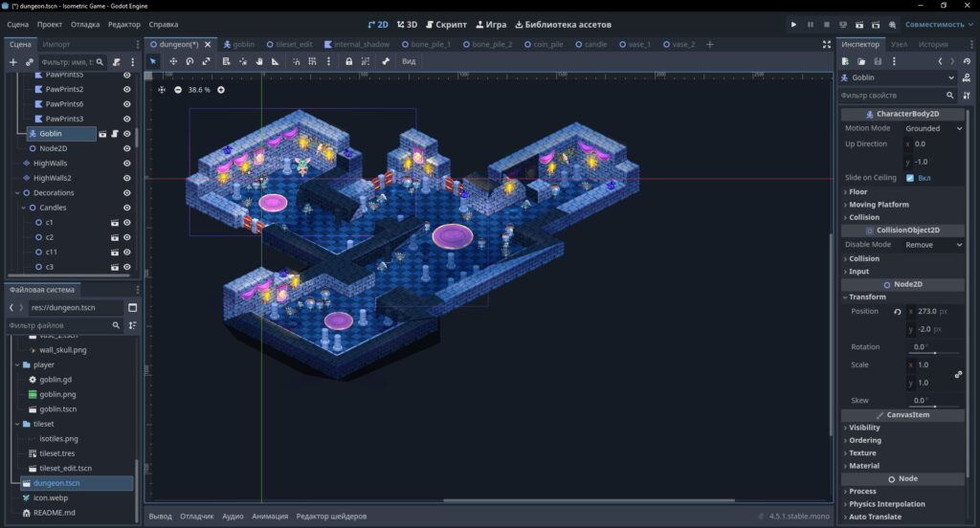The height and width of the screenshot is (528, 980).
Task: Collapse the Decorations tree node
Action: click(x=17, y=193)
